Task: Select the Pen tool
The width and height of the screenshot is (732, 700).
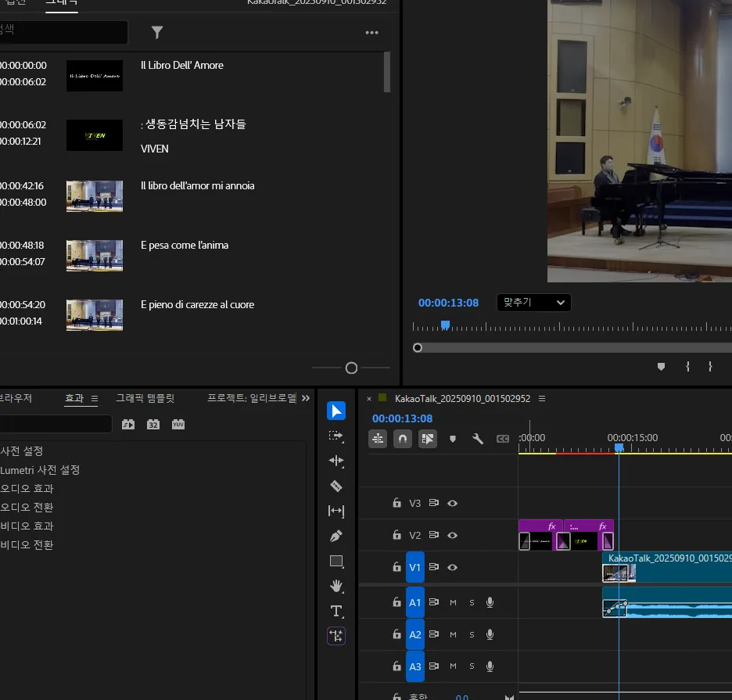Action: (x=336, y=536)
